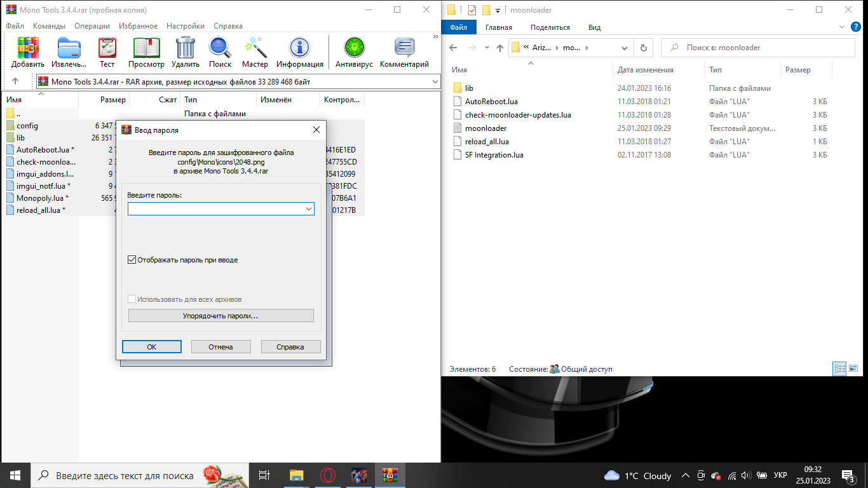Click the Extract (Извлечь) toolbar icon
868x488 pixels.
(69, 49)
